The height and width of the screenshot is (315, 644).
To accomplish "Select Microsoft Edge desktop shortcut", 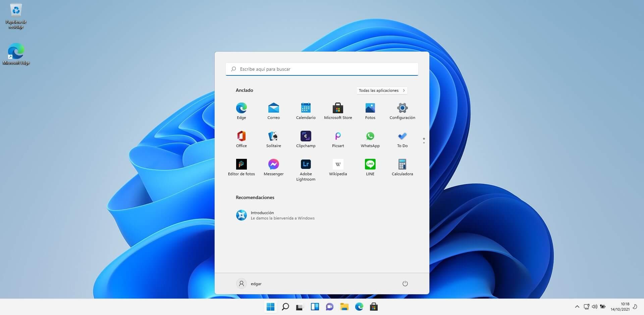I will click(x=16, y=54).
